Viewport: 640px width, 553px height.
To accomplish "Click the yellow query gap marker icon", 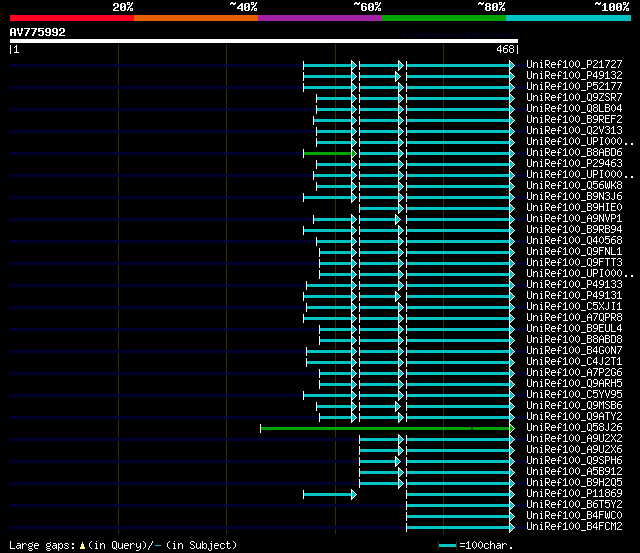I will [x=82, y=546].
